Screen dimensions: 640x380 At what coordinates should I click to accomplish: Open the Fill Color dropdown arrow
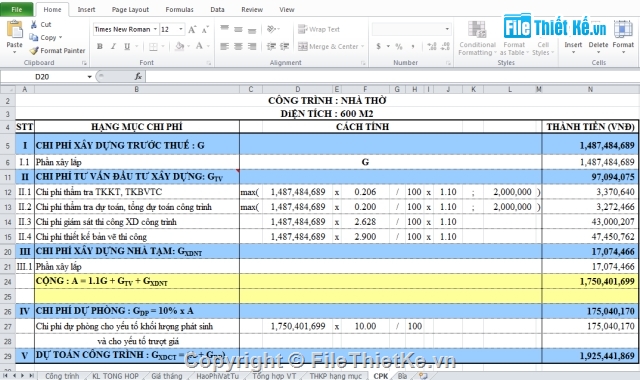[189, 46]
